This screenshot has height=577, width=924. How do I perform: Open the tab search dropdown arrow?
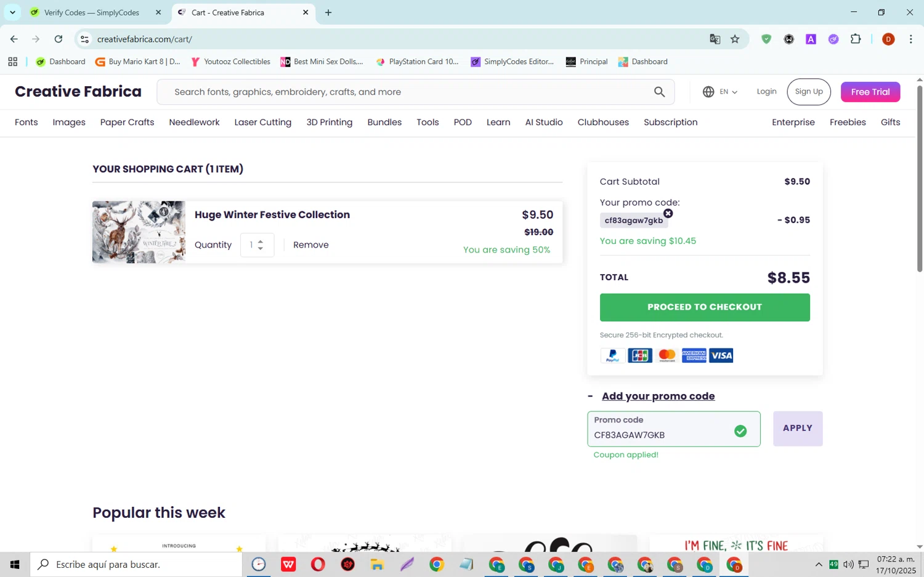coord(12,12)
